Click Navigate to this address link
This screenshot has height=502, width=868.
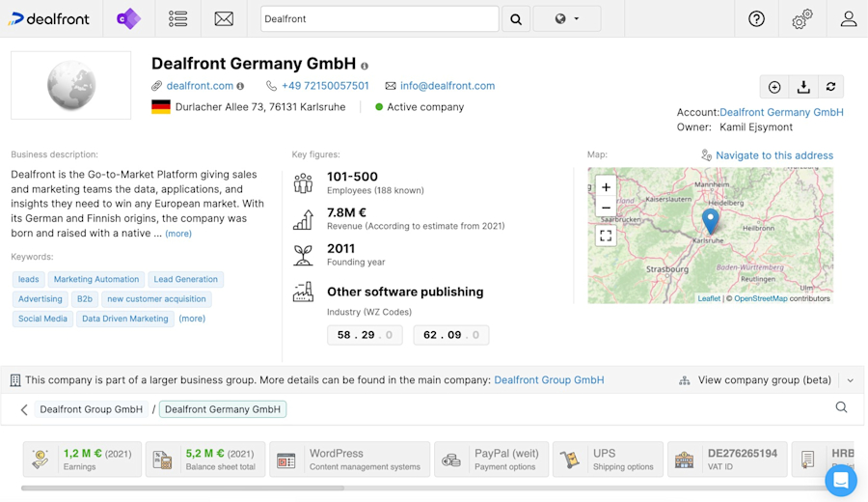[x=773, y=155]
